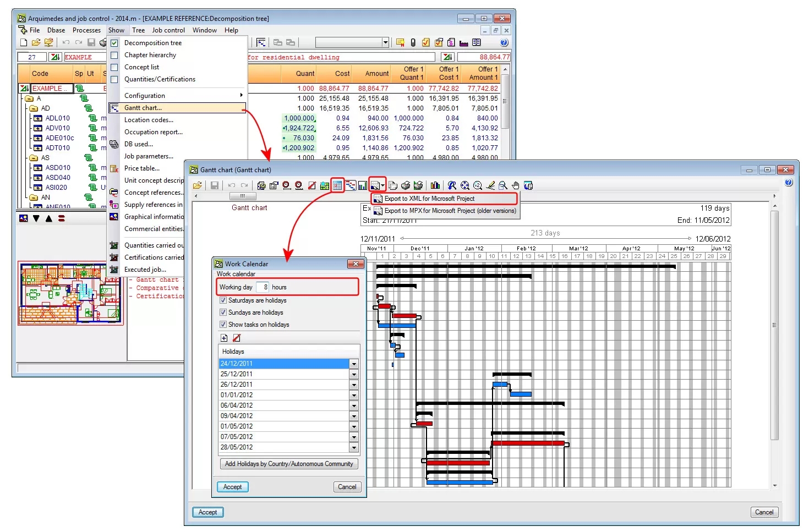Toggle Show tasks on holidays
Image resolution: width=809 pixels, height=532 pixels.
pyautogui.click(x=223, y=324)
